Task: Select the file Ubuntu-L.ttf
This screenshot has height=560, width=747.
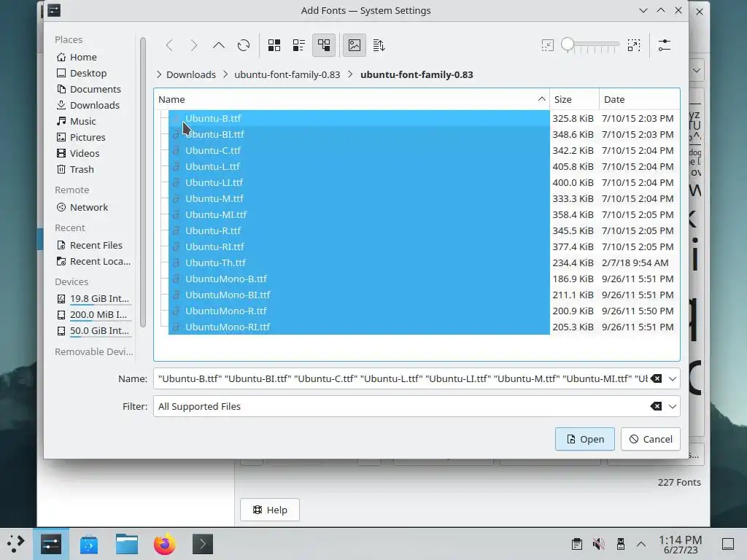Action: pos(359,167)
